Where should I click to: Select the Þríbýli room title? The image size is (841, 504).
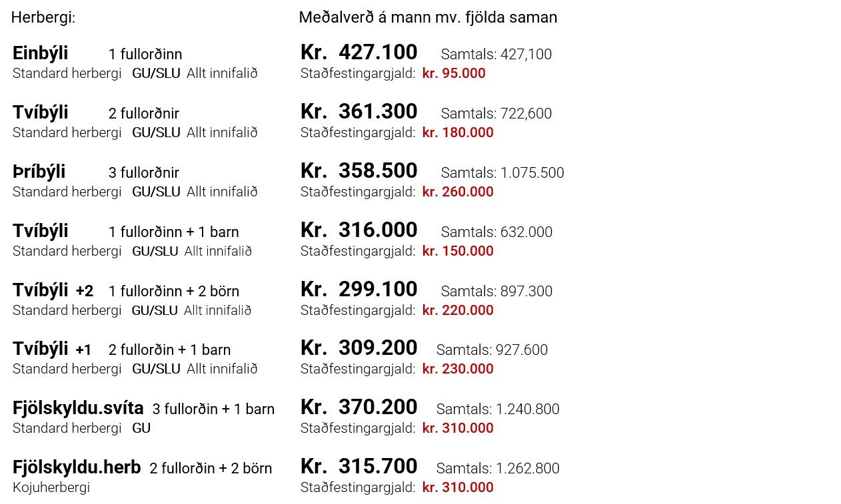click(39, 172)
